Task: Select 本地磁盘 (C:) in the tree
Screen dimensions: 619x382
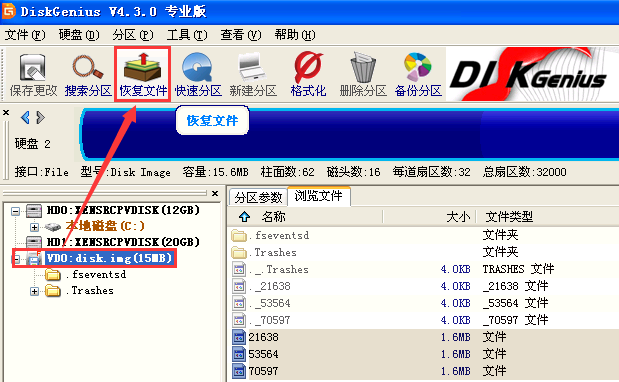Action: coord(105,226)
